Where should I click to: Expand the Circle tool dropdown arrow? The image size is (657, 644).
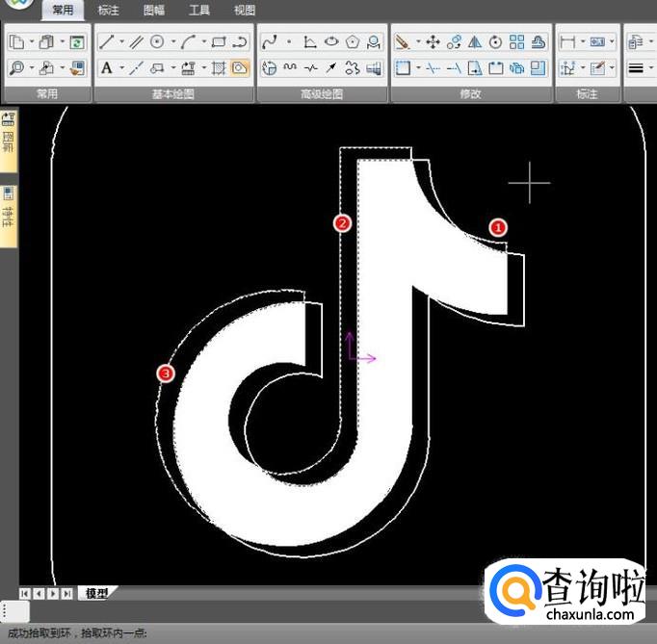(172, 42)
